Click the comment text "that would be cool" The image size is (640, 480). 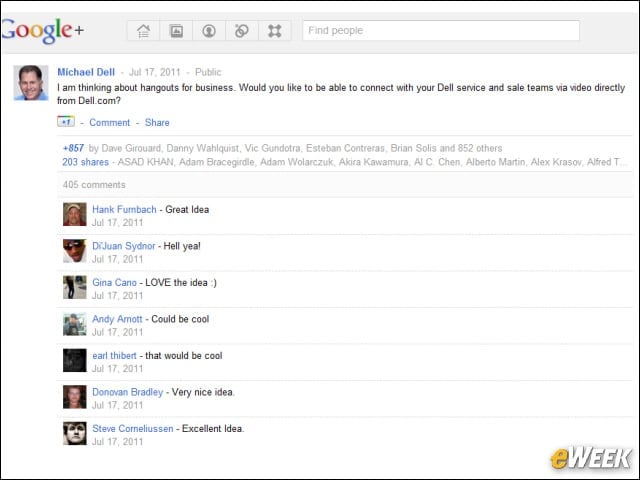click(184, 356)
